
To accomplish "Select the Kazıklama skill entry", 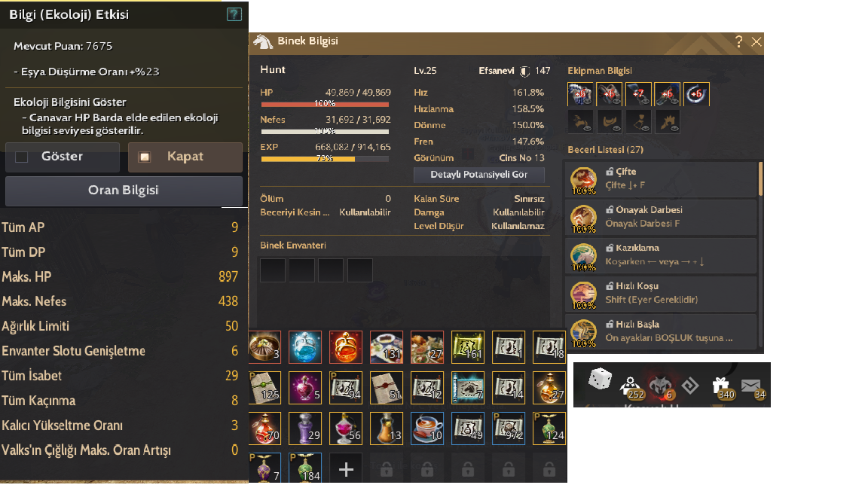I will pyautogui.click(x=660, y=255).
